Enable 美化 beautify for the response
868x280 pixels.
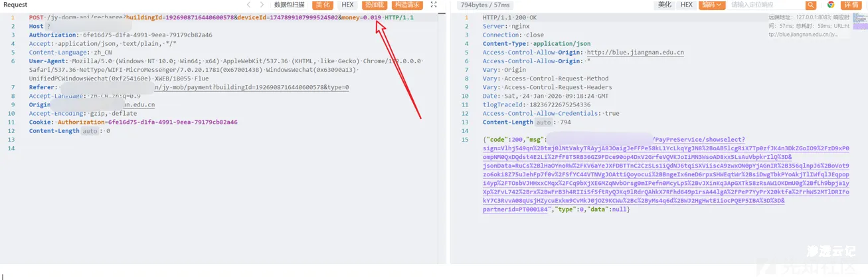click(664, 5)
